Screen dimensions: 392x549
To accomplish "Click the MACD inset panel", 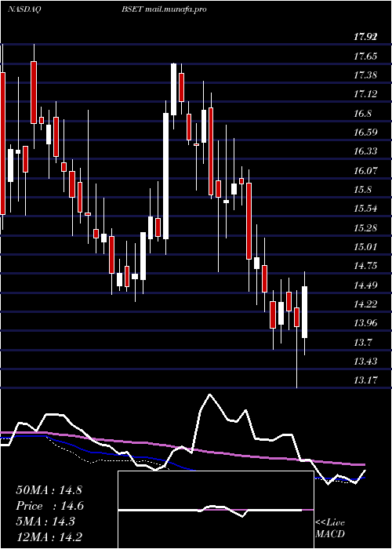I will tap(216, 510).
